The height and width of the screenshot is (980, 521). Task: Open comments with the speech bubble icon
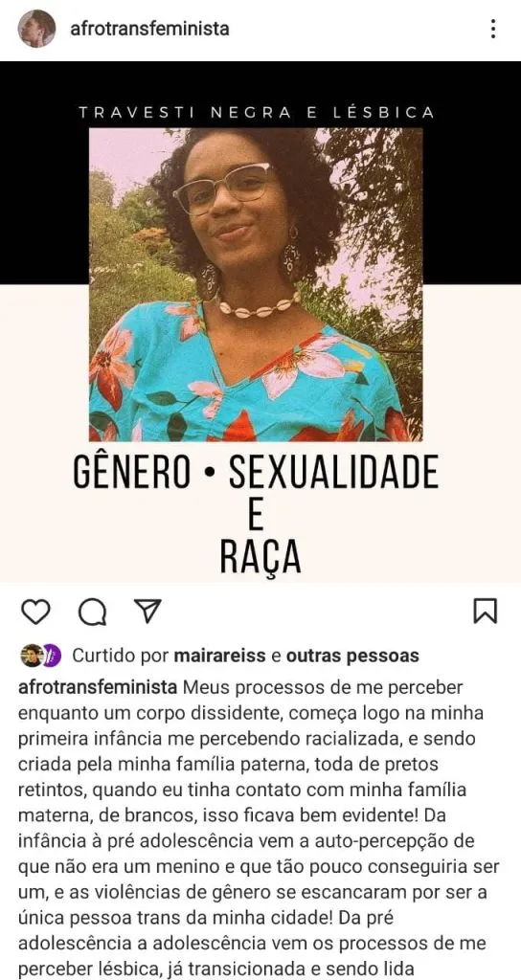pos(92,612)
